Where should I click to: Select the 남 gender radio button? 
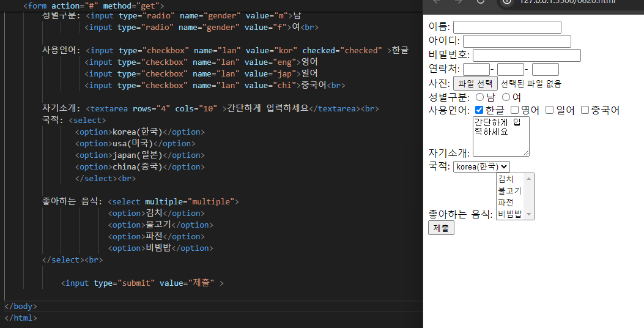coord(479,97)
